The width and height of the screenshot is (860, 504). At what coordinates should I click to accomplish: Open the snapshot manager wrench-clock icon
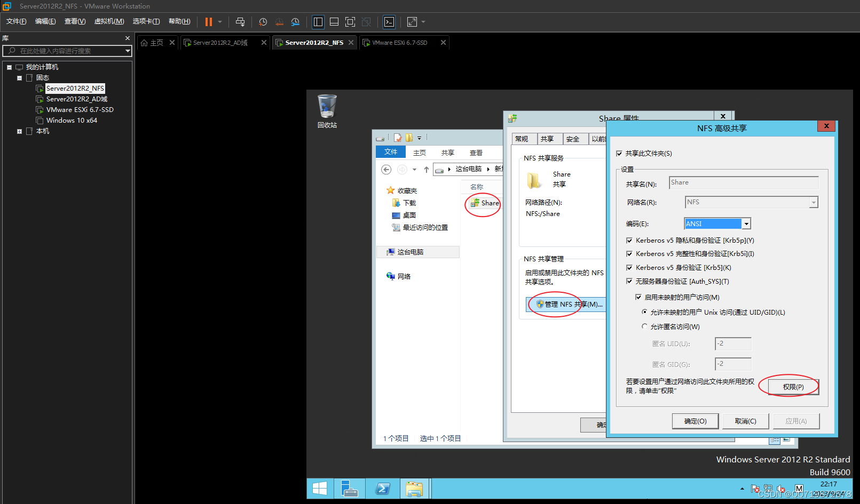pos(295,22)
